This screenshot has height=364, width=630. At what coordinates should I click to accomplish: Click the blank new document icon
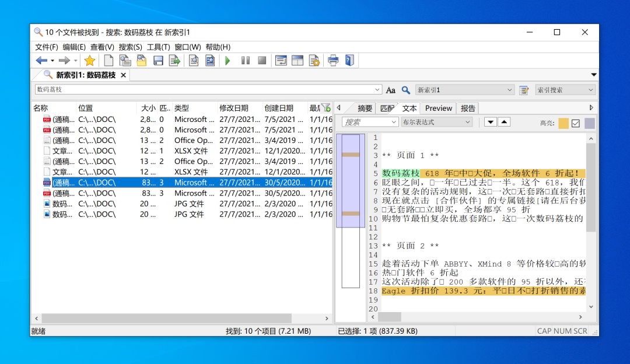(108, 61)
